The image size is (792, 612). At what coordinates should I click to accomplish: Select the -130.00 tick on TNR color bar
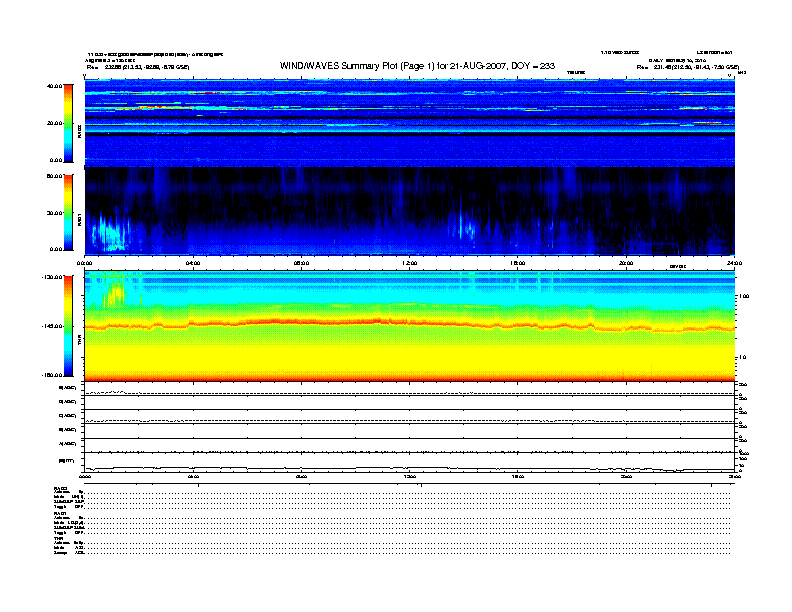[x=52, y=277]
